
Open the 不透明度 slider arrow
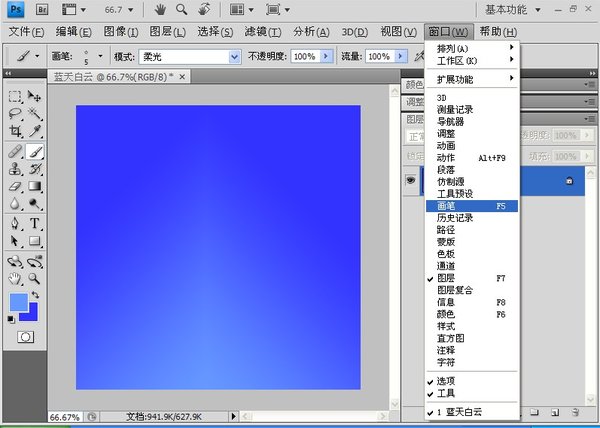coord(326,57)
